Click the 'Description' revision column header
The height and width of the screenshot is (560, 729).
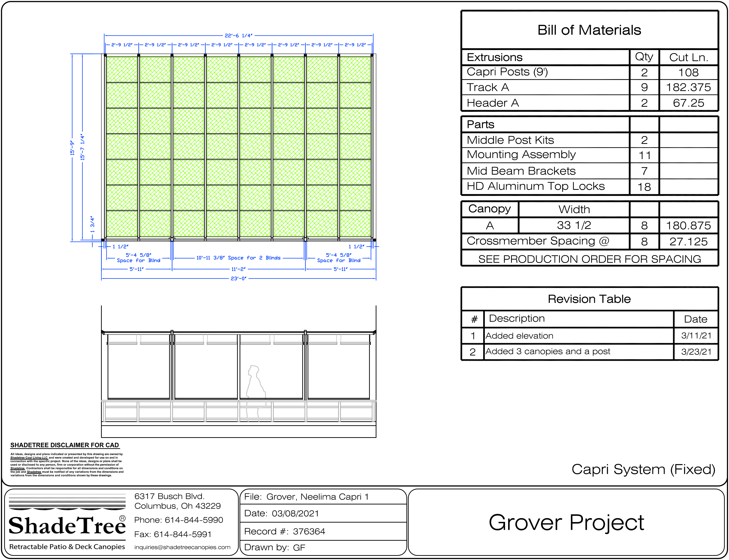516,318
